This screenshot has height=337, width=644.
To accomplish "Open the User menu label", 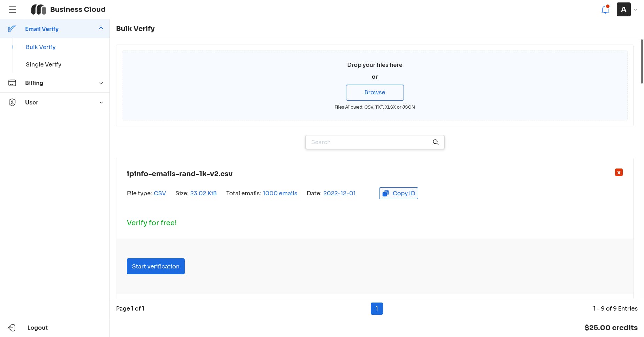I will pyautogui.click(x=32, y=102).
